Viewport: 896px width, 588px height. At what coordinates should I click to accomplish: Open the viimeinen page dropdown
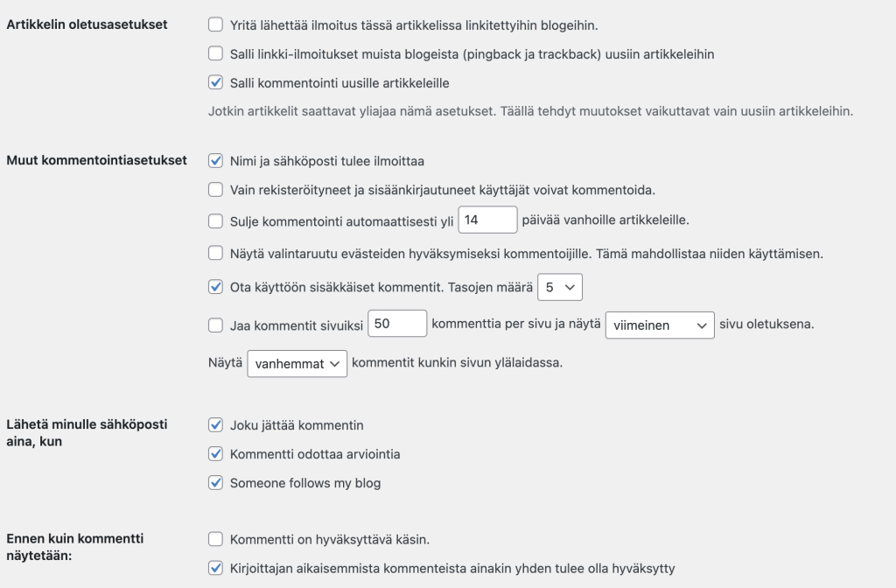pos(660,325)
